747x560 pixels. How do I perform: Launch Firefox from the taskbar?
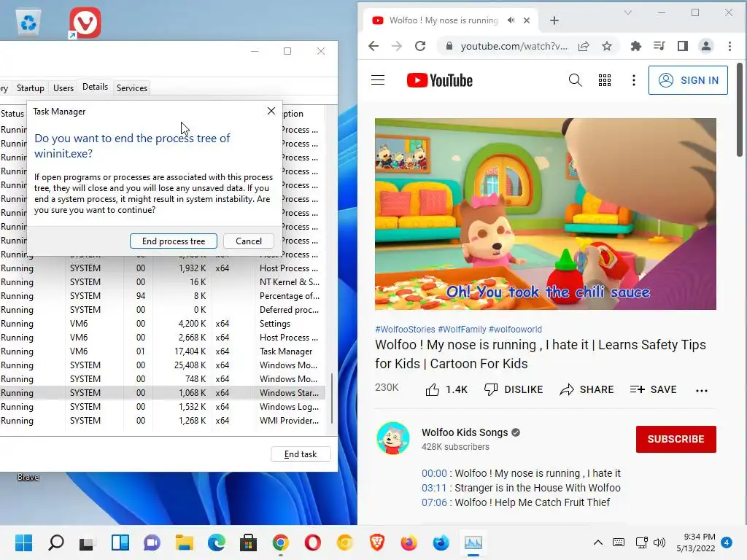[x=409, y=542]
